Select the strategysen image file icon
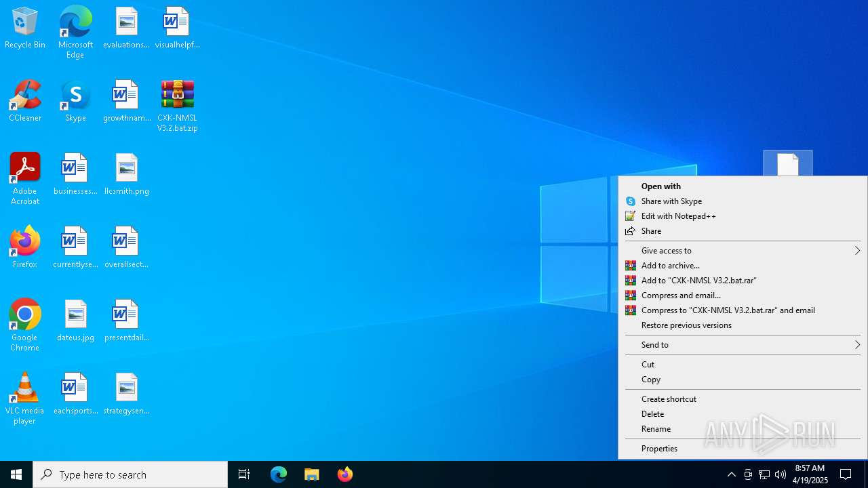 pyautogui.click(x=126, y=394)
